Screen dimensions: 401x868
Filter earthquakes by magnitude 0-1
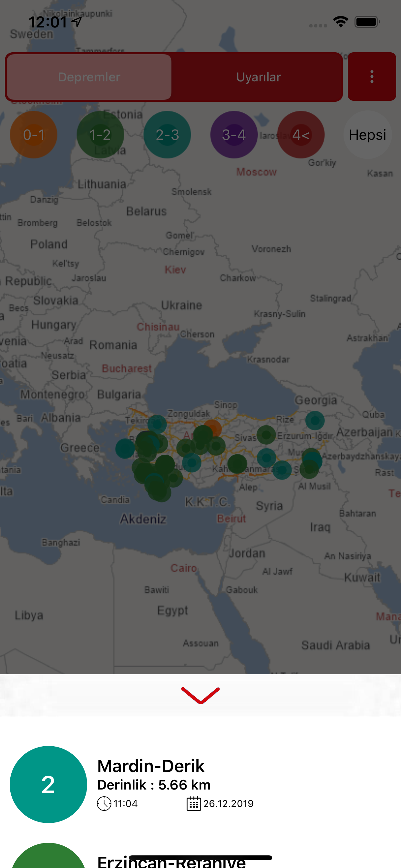point(34,135)
